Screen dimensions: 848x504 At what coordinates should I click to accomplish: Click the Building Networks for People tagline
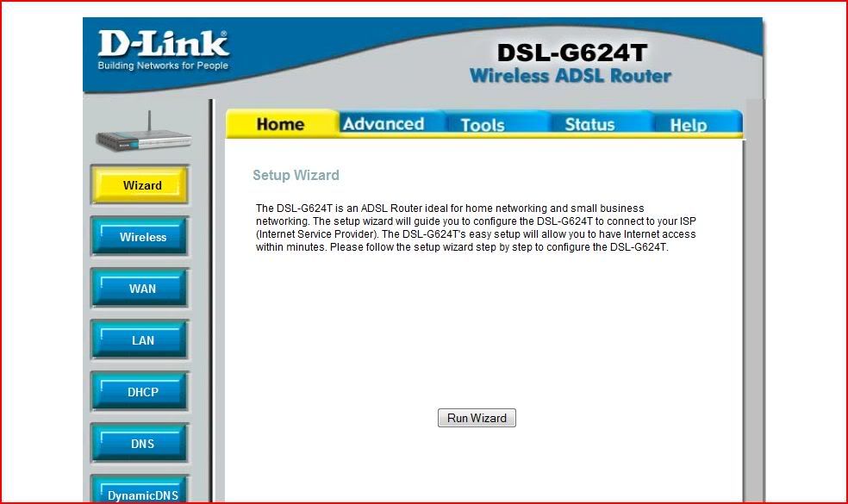coord(163,65)
